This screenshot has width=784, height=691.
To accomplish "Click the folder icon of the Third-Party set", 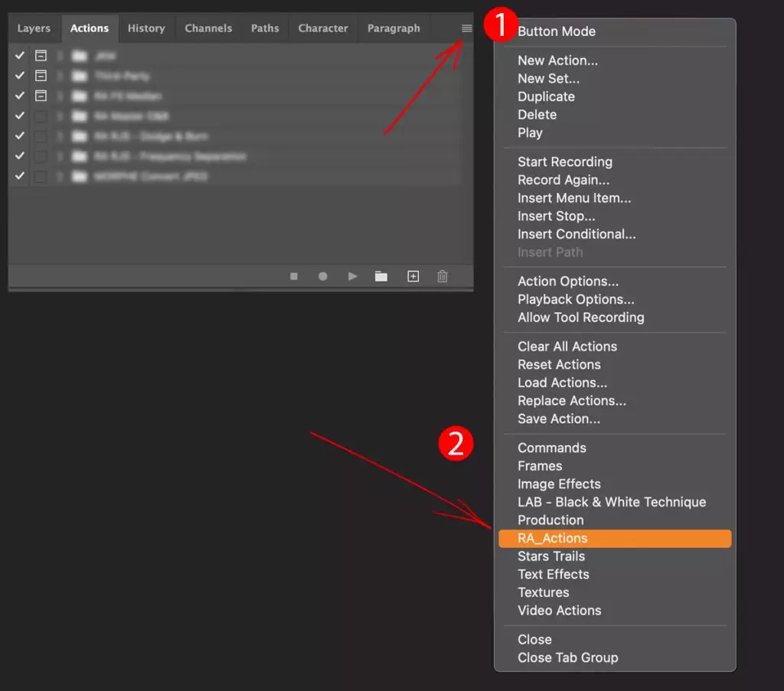I will [80, 76].
